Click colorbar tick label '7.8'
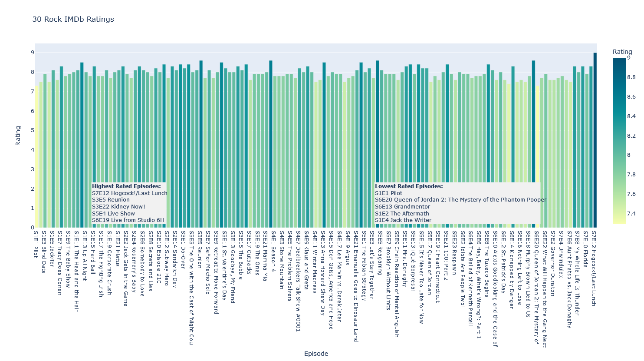Screen dimensions: 644x361 tap(631, 175)
